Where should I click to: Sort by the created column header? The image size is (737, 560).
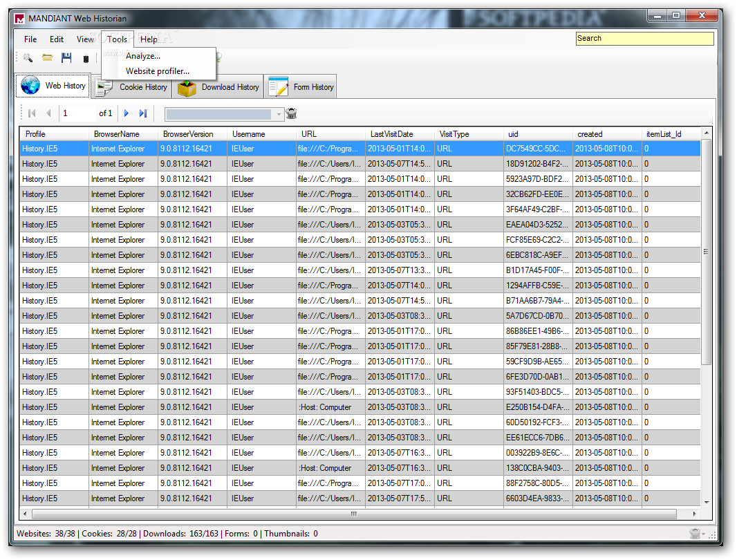click(x=607, y=134)
